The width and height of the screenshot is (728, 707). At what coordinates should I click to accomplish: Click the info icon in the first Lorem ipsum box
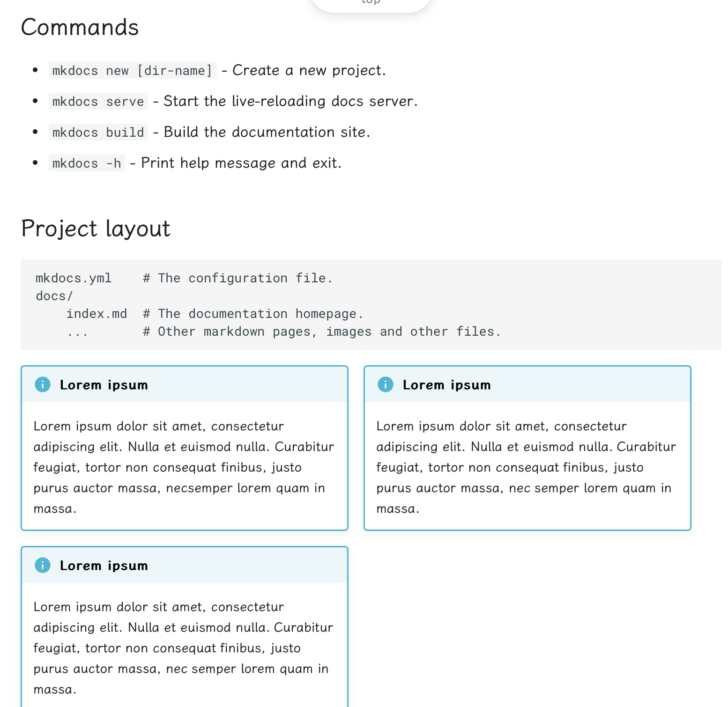[43, 385]
